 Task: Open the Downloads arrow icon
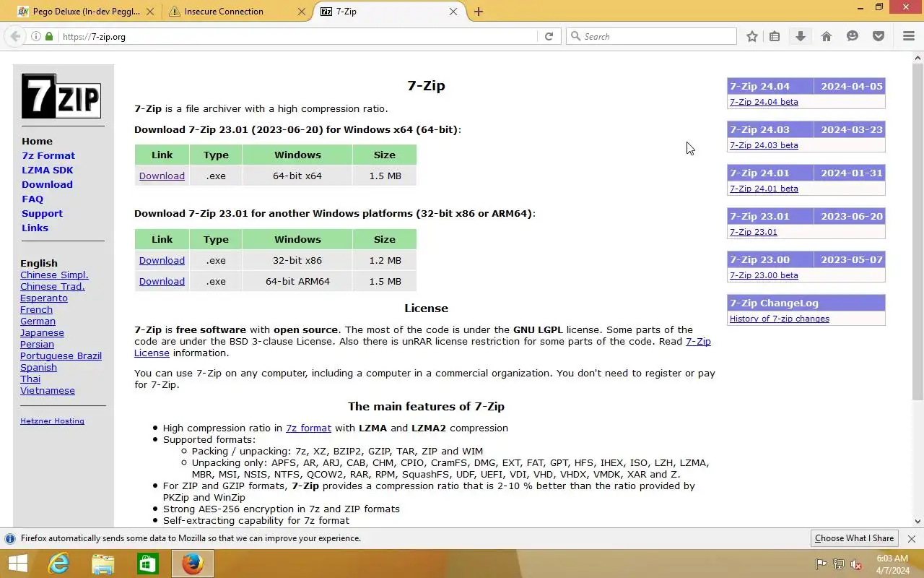[x=801, y=36]
